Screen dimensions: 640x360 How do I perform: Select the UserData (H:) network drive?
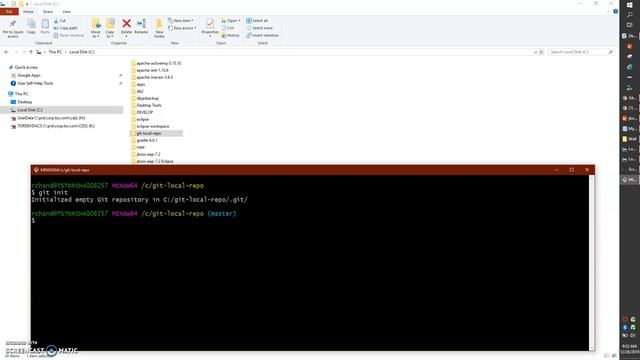tap(51, 118)
